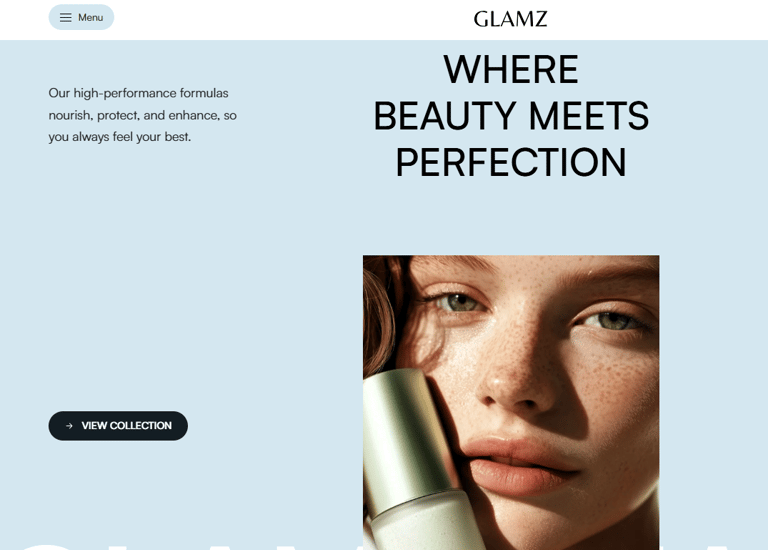Click the arrow icon in View Collection button
Viewport: 768px width, 550px height.
coord(69,426)
